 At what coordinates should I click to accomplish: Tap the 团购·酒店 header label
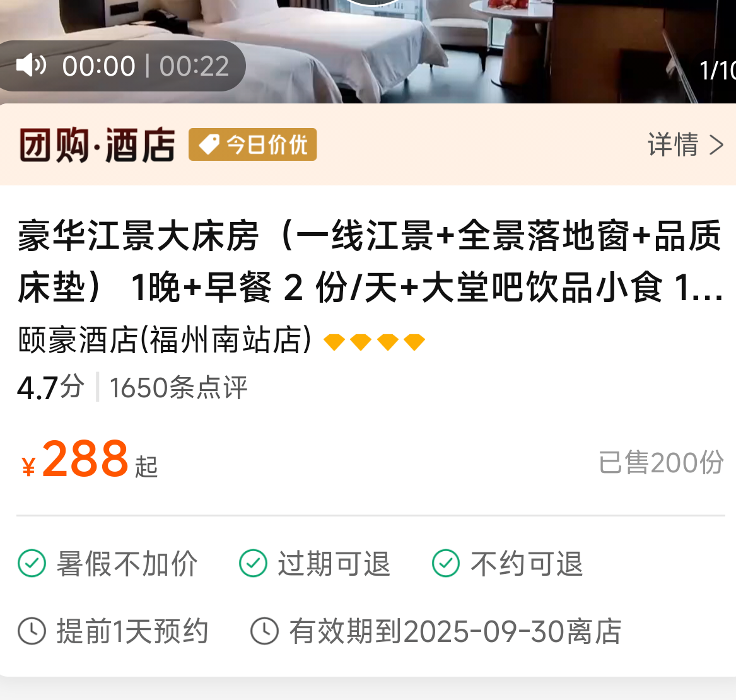tap(97, 145)
